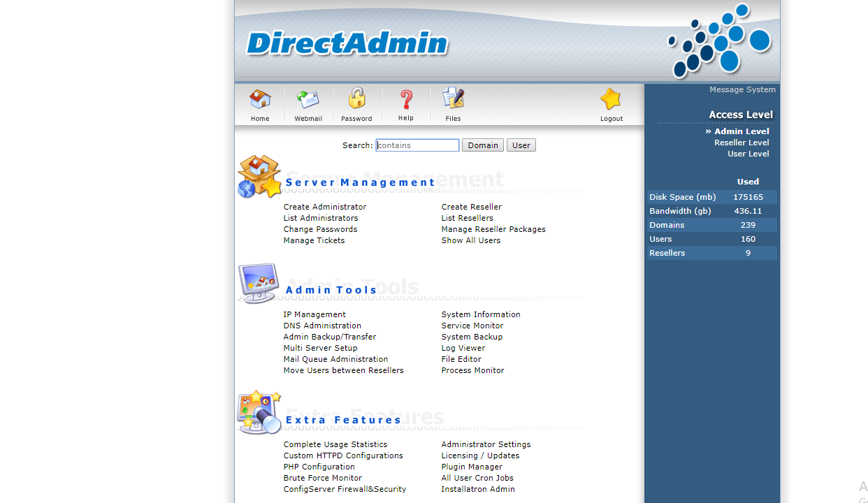868x503 pixels.
Task: Open Installatron Admin
Action: [478, 489]
